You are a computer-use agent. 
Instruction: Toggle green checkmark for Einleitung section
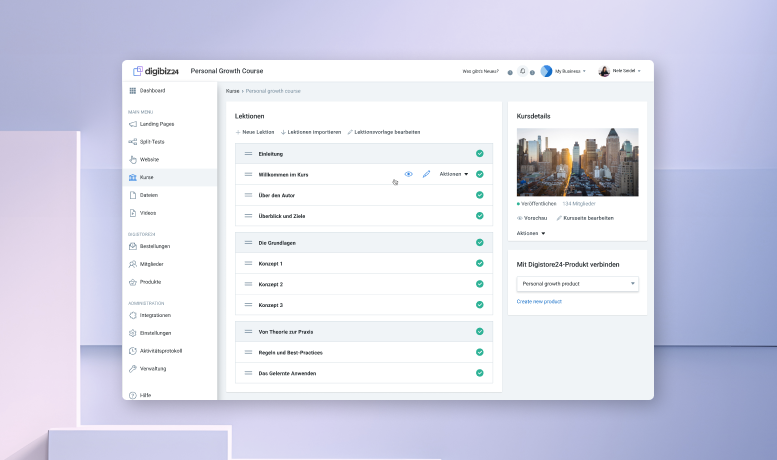[x=480, y=153]
